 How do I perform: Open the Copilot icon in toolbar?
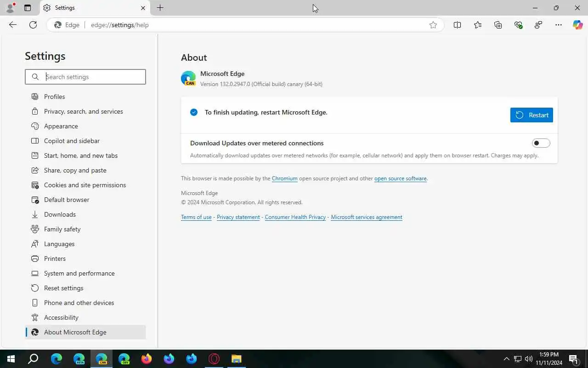click(x=578, y=25)
